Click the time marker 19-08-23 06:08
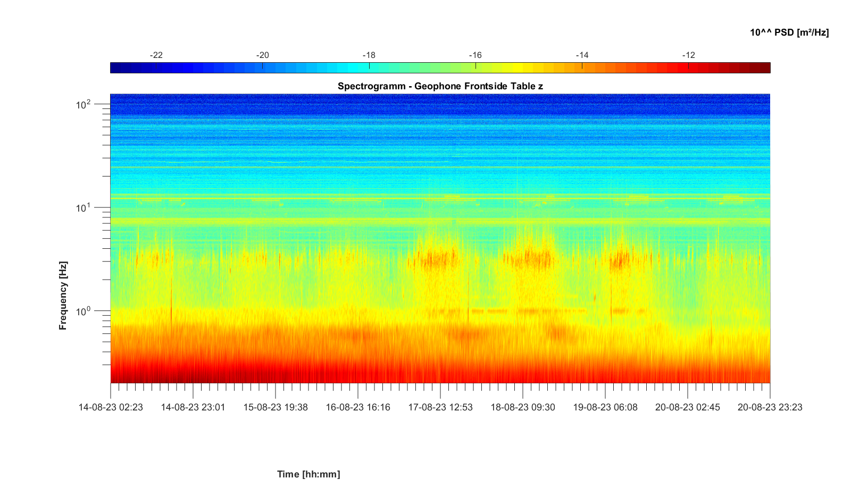The height and width of the screenshot is (504, 851). point(605,407)
